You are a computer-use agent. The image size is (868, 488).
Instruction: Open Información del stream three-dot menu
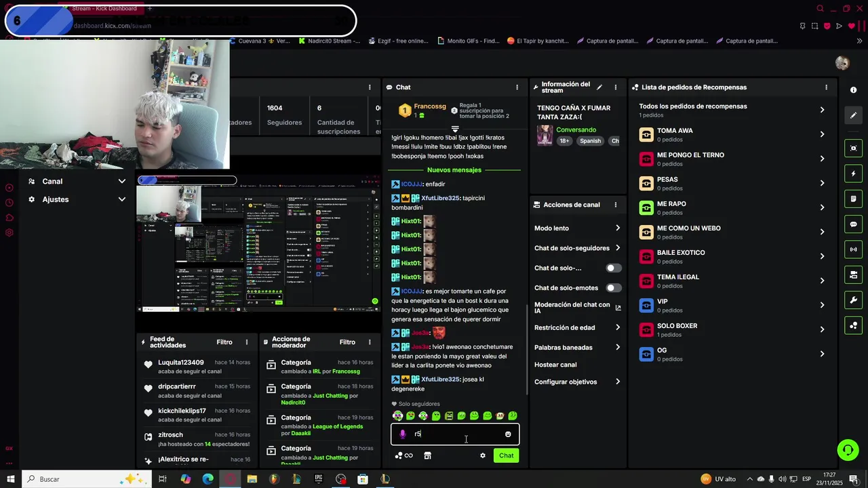click(615, 87)
